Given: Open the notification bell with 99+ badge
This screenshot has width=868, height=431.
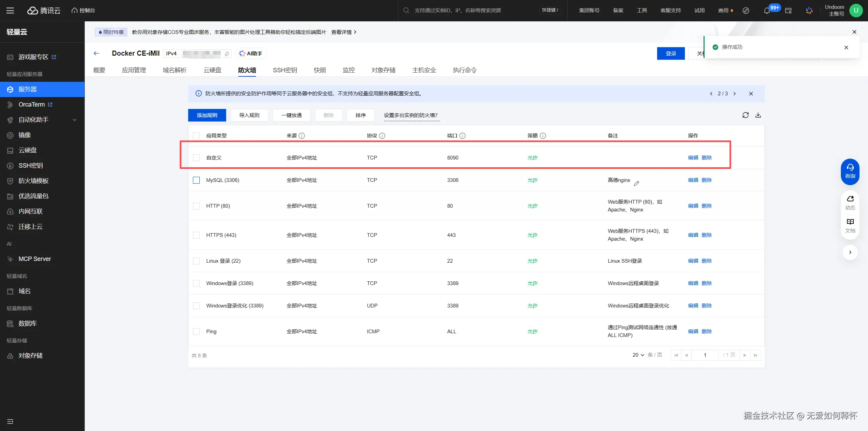Looking at the screenshot, I should pos(767,11).
